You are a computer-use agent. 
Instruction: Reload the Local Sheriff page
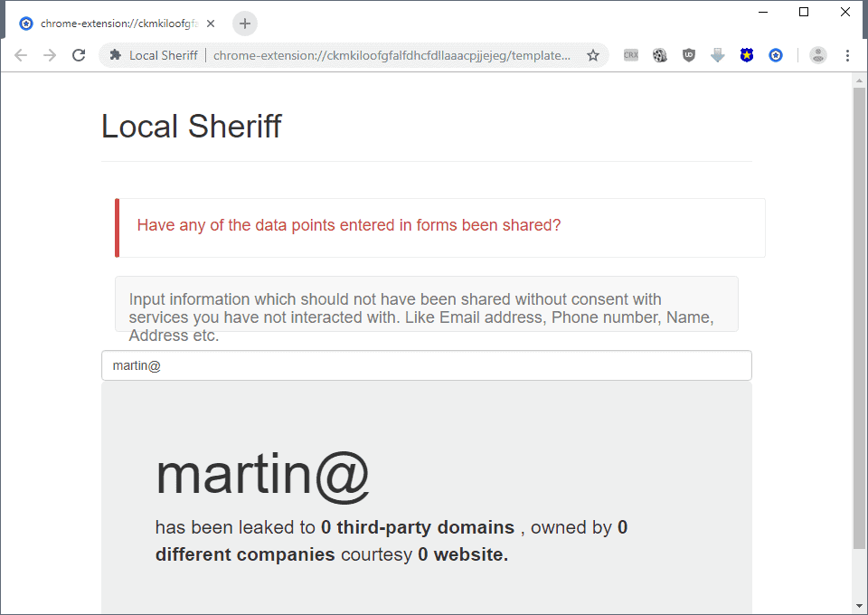pyautogui.click(x=79, y=54)
